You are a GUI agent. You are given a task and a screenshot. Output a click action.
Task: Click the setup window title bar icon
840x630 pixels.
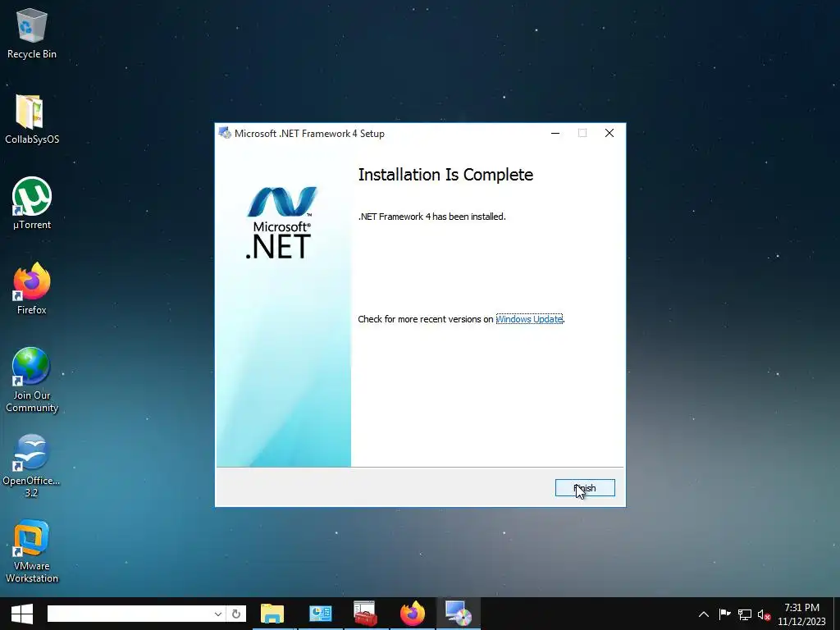click(225, 134)
